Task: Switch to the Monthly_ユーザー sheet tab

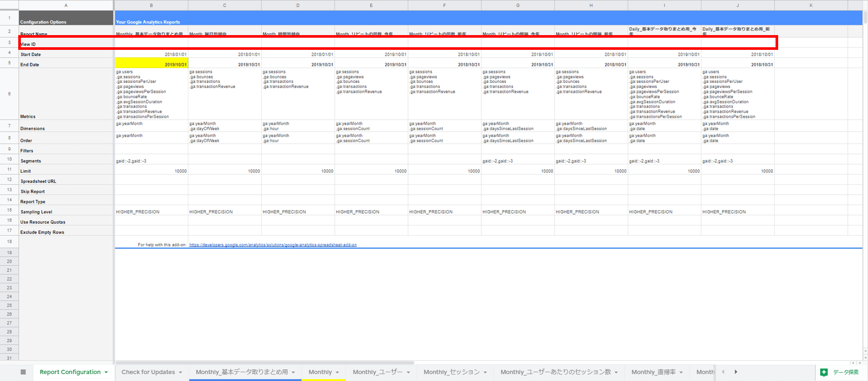Action: click(x=377, y=372)
